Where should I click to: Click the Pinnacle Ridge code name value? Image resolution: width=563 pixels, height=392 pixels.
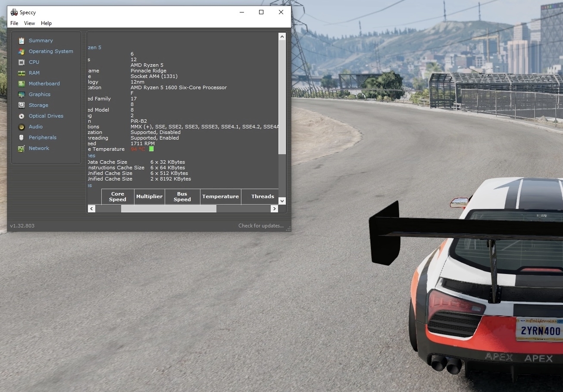[x=148, y=71]
